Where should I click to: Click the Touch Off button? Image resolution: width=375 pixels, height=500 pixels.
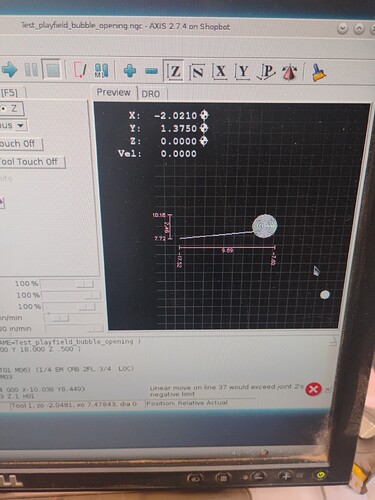[20, 144]
